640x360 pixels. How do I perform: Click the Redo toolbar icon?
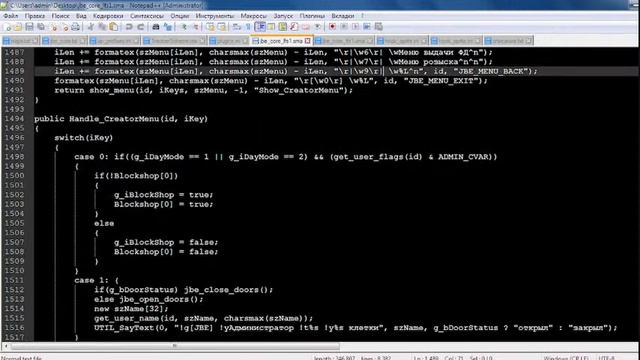point(141,27)
